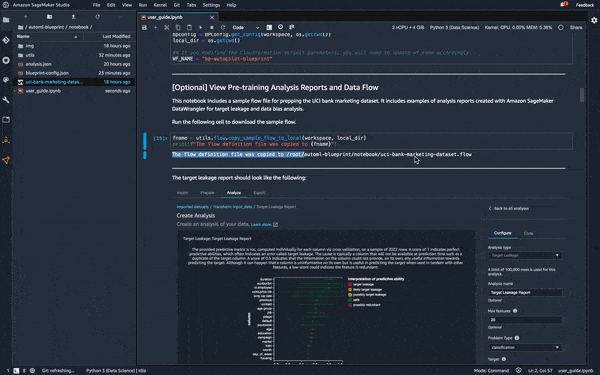Open the Git menu

pyautogui.click(x=177, y=5)
